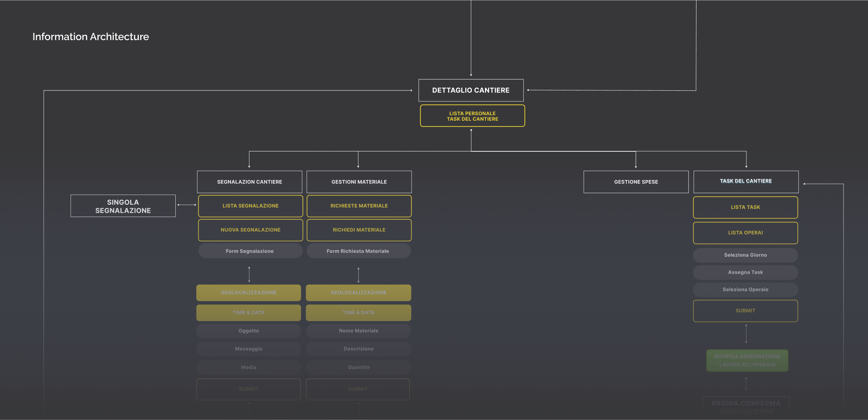Open the LISTA TASK node

pyautogui.click(x=745, y=207)
